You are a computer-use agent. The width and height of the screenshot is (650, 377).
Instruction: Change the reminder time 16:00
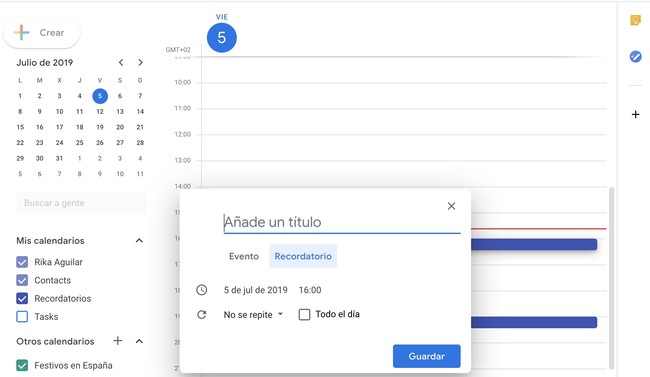click(x=310, y=290)
